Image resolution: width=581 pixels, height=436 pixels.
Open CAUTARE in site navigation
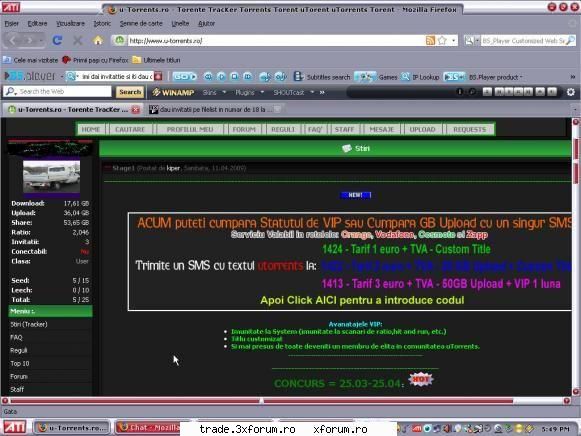(x=130, y=129)
